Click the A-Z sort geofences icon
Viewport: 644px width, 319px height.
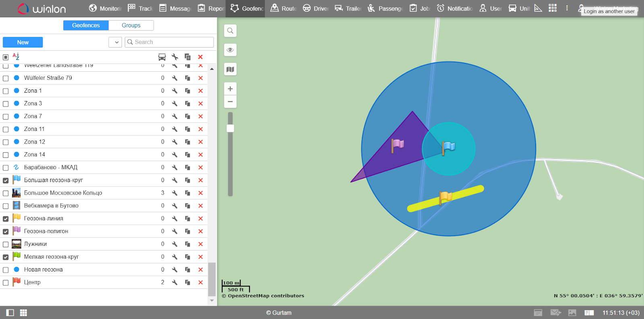[16, 57]
